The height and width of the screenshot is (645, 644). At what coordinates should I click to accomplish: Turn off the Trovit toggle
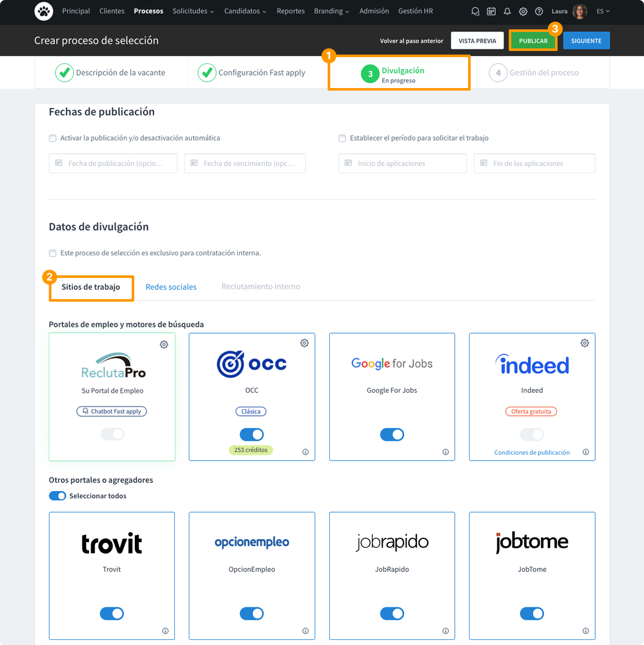pos(112,614)
